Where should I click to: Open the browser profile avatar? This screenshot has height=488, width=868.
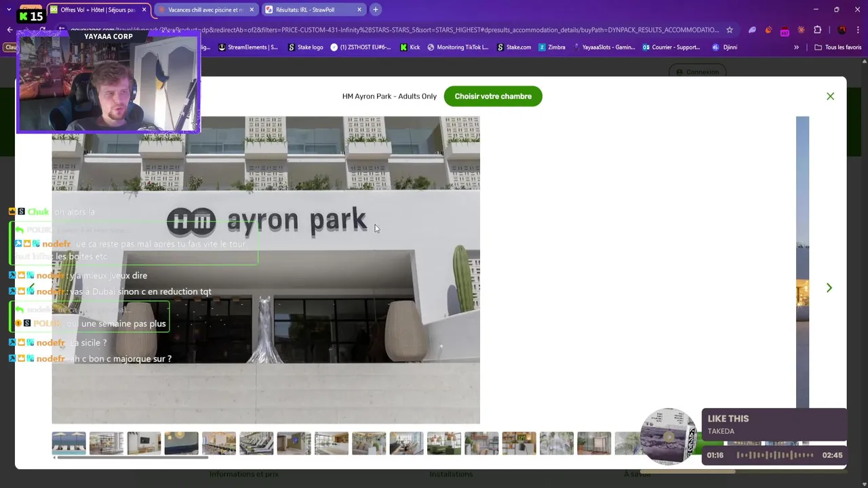(x=842, y=30)
